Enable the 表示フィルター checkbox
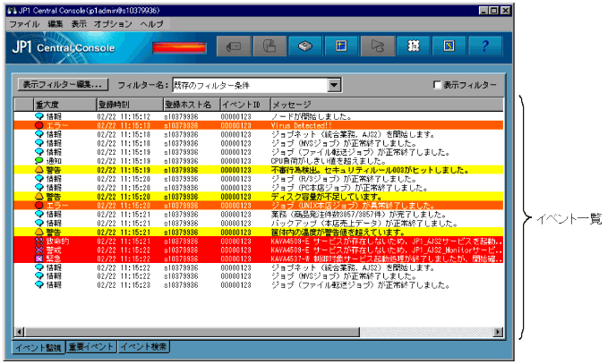Viewport: 616px width, 364px height. 437,85
